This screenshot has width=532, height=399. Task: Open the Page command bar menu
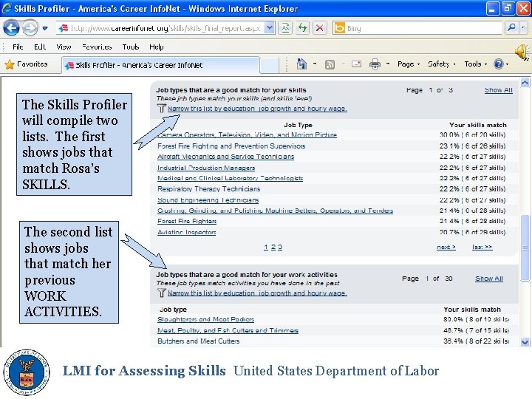[409, 64]
